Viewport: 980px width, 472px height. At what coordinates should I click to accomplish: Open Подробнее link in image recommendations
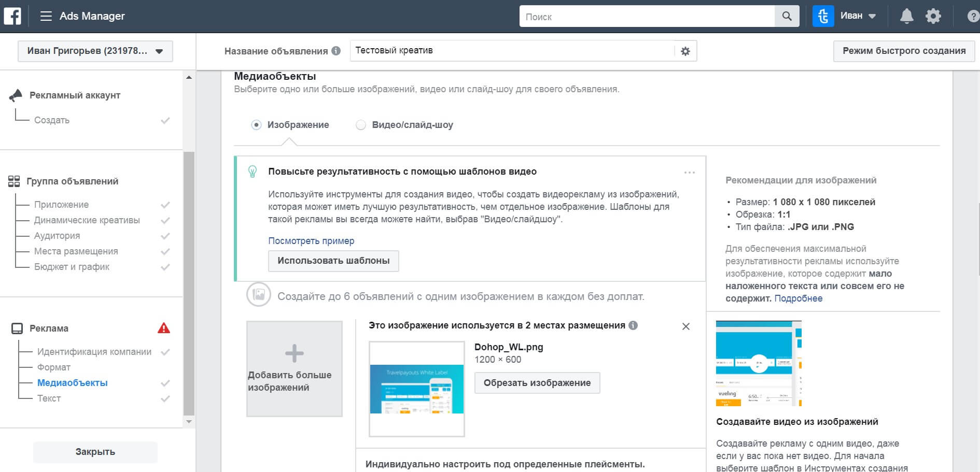(x=798, y=298)
